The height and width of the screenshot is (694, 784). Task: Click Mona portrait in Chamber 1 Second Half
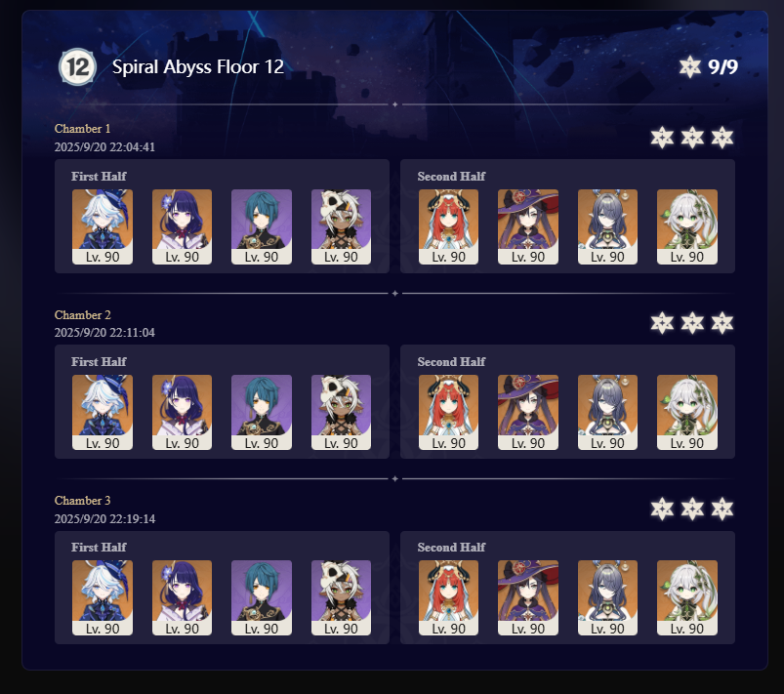coord(528,226)
